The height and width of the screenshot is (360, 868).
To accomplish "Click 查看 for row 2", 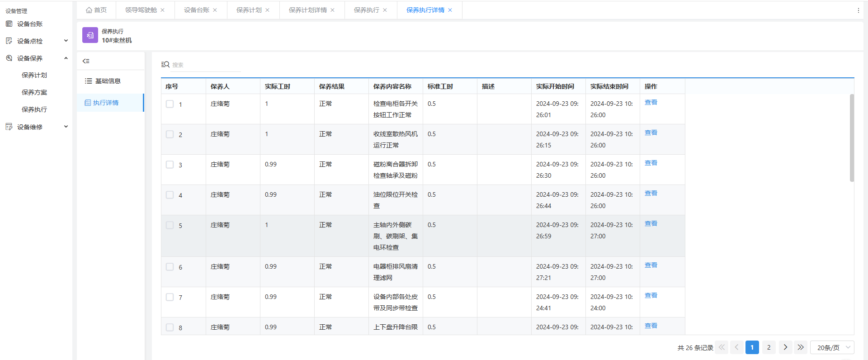I will pyautogui.click(x=651, y=133).
